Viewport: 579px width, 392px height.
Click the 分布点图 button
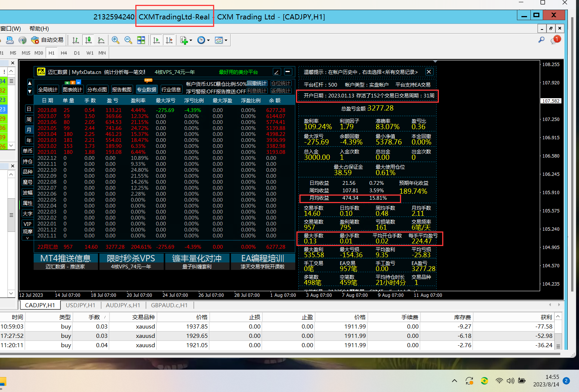(97, 90)
